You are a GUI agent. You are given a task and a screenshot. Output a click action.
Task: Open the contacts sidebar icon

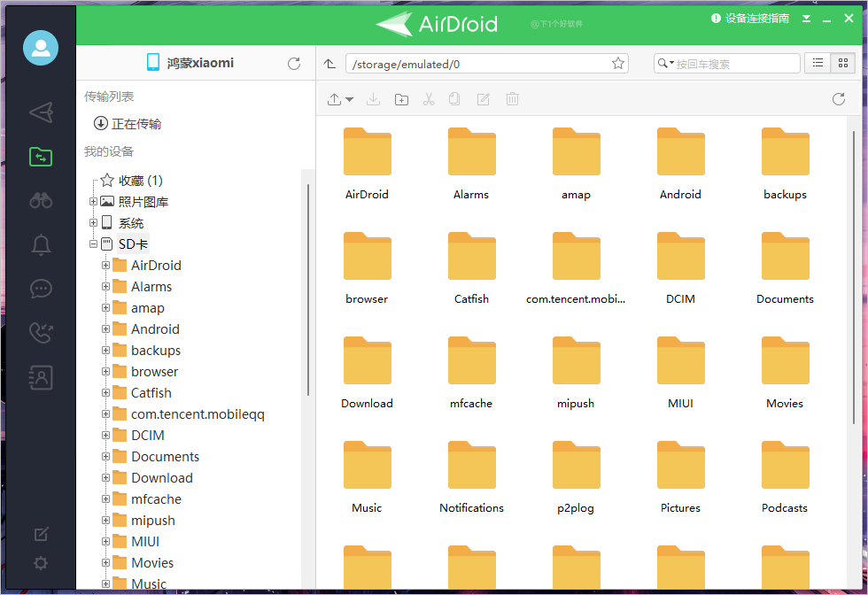[41, 377]
